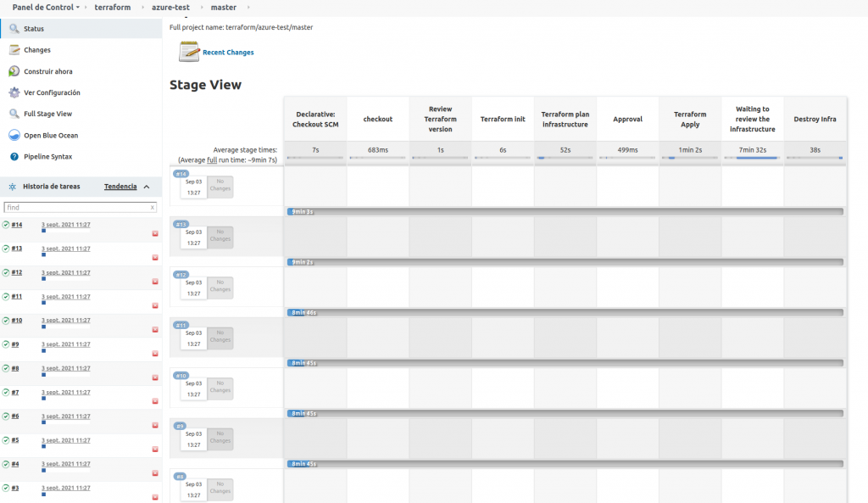Click the 9min 3s progress bar for build #14
Viewport: 868px width, 503px height.
click(565, 211)
